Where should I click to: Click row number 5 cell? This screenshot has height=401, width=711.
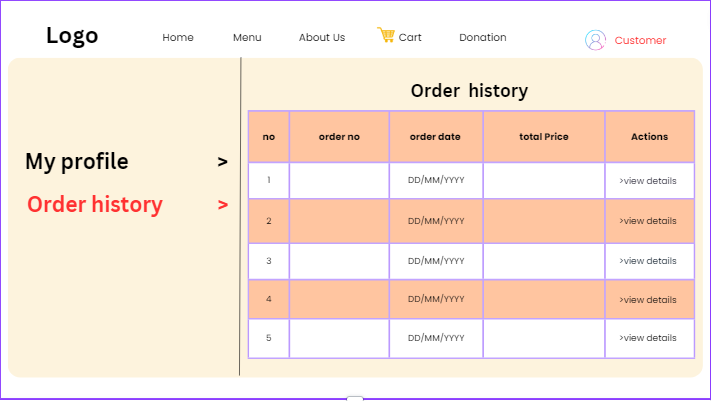tap(269, 338)
